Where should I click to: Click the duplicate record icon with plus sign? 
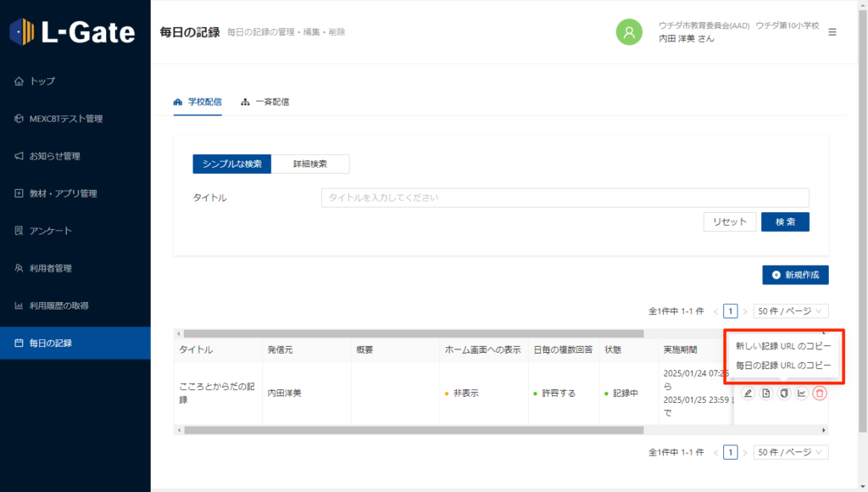(765, 394)
